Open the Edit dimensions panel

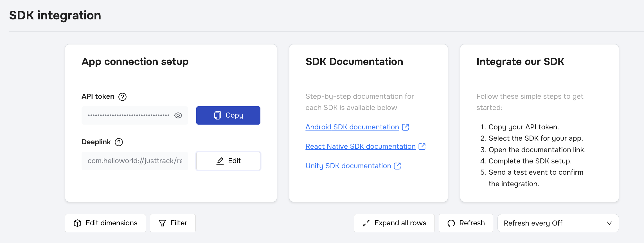tap(105, 223)
